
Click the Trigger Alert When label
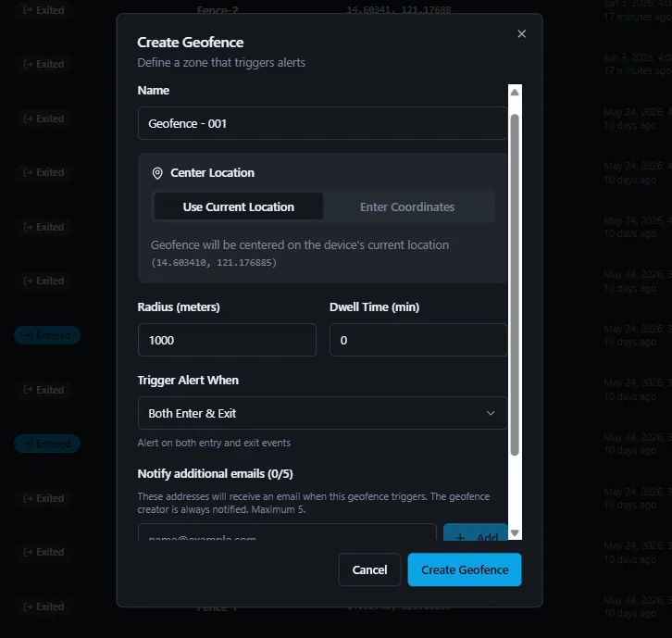click(188, 381)
